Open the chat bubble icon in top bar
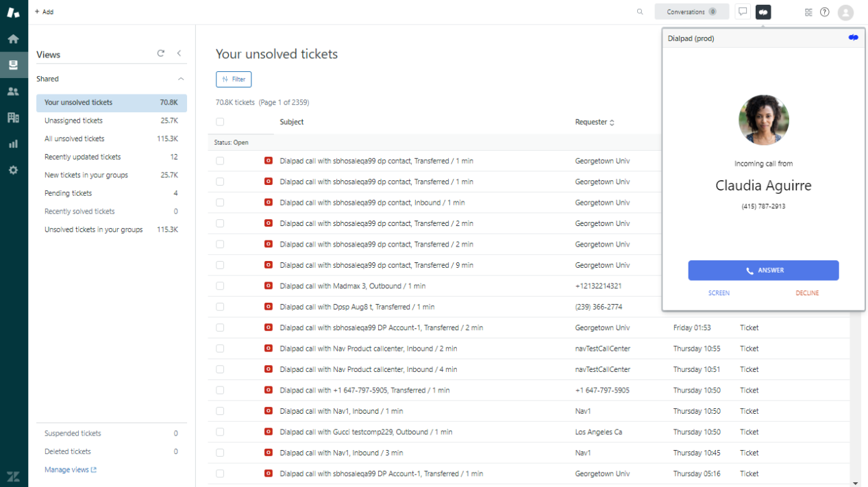 [x=742, y=12]
